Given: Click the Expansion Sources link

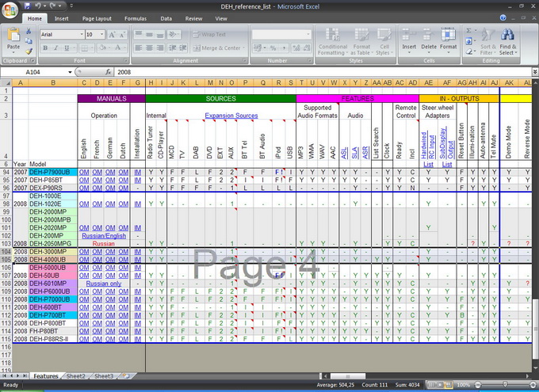Looking at the screenshot, I should (x=231, y=116).
